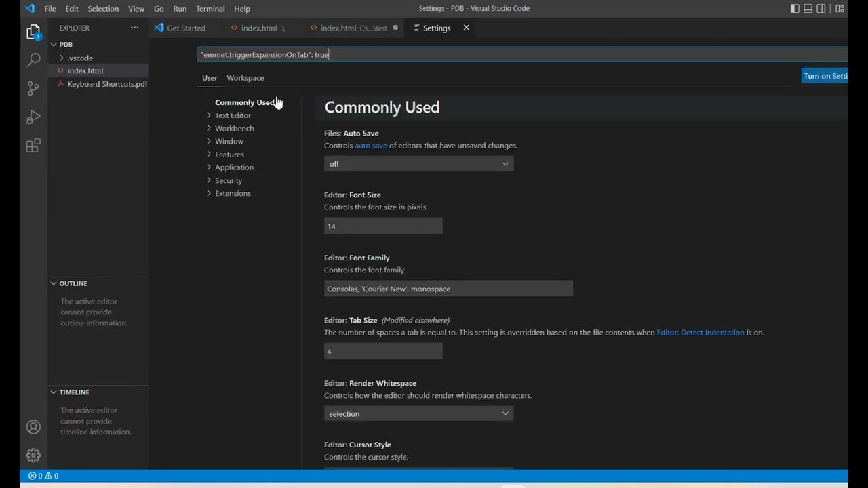Expand Window settings category
Image resolution: width=868 pixels, height=488 pixels.
(229, 141)
